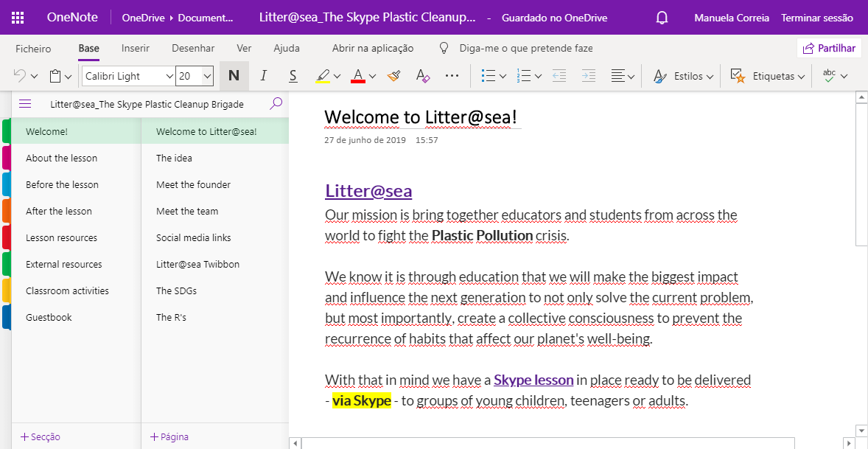
Task: Open the Social media links page
Action: point(215,237)
